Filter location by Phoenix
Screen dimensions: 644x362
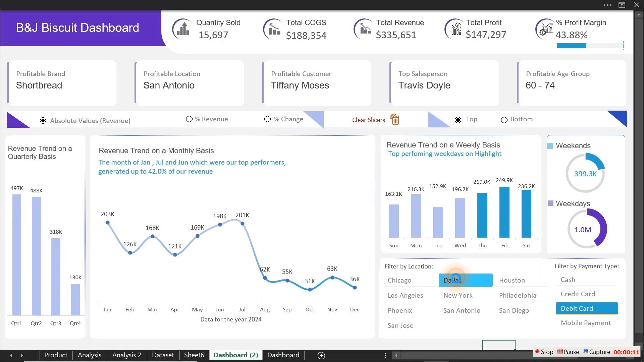410,310
